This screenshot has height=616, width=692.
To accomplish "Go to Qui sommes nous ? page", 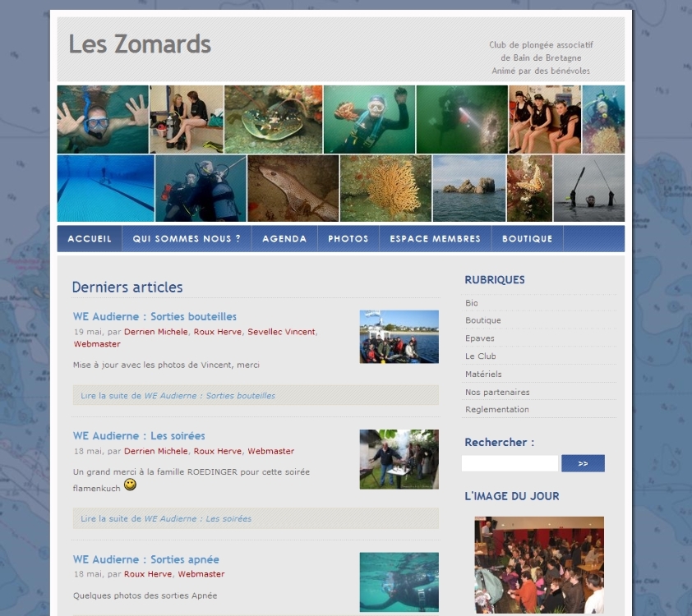I will (x=187, y=238).
